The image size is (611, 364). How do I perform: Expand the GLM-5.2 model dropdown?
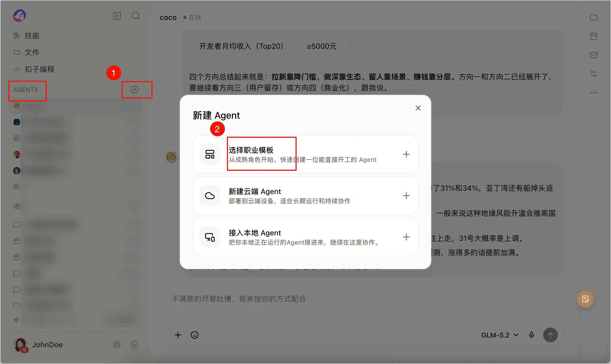pyautogui.click(x=500, y=335)
